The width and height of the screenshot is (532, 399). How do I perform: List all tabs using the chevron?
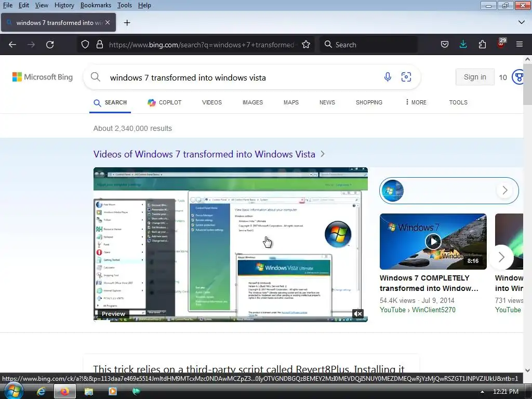522,22
